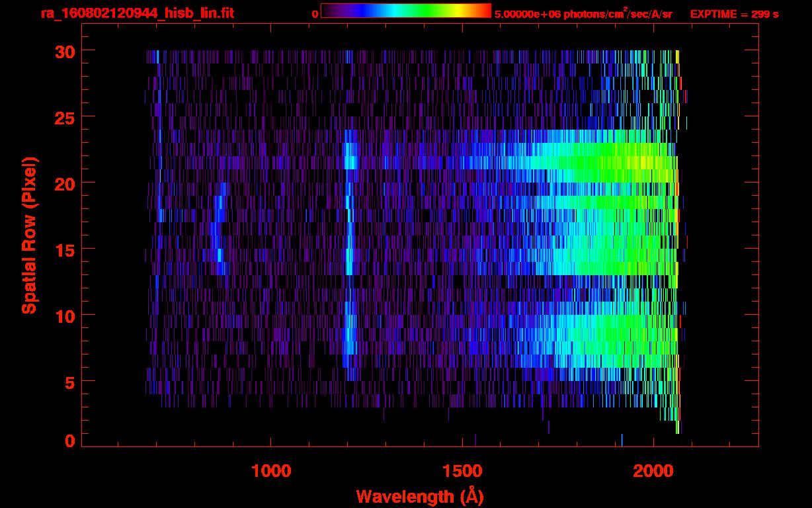Click the 5.00000e+06 photons/cm²/sec/A/sr label

(583, 13)
